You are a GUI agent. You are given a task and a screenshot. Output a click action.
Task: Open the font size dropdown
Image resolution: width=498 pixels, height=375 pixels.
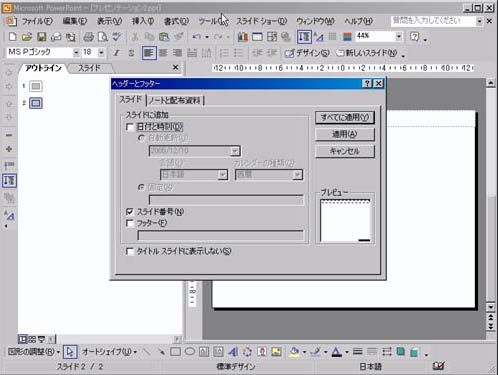(x=101, y=53)
